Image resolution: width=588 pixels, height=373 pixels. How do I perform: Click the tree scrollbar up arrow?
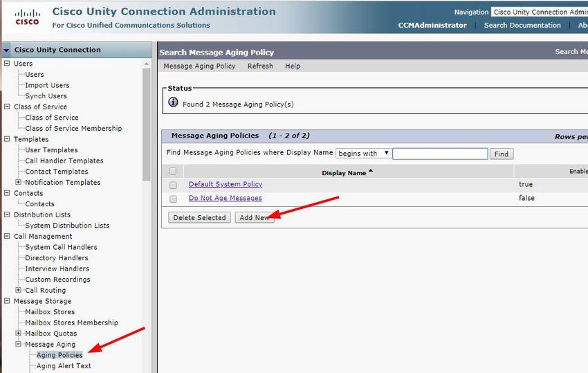(146, 64)
